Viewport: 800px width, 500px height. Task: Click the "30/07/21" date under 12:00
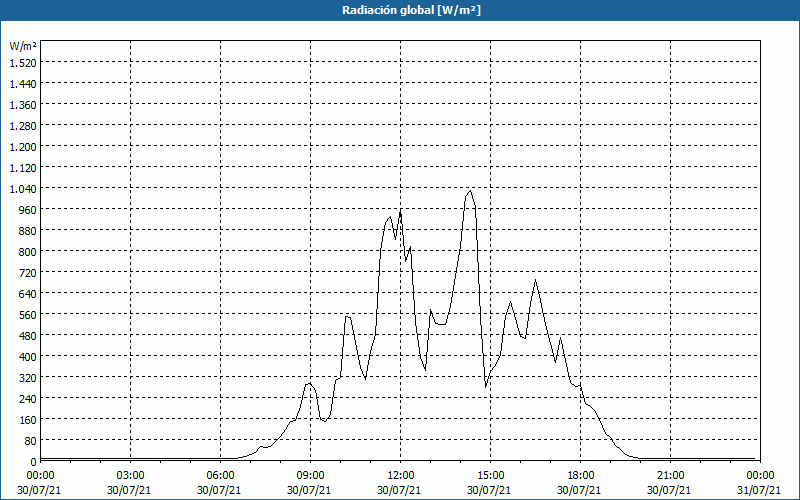[x=399, y=490]
